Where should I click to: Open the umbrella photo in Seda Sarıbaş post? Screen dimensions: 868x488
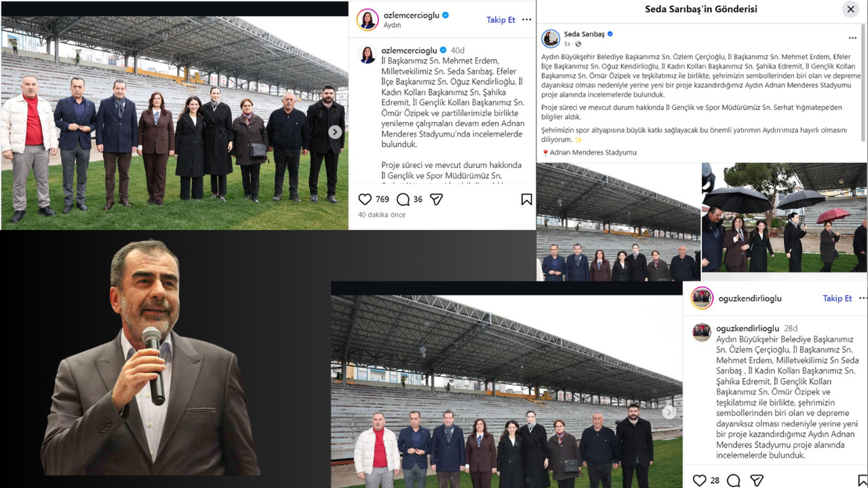click(784, 218)
